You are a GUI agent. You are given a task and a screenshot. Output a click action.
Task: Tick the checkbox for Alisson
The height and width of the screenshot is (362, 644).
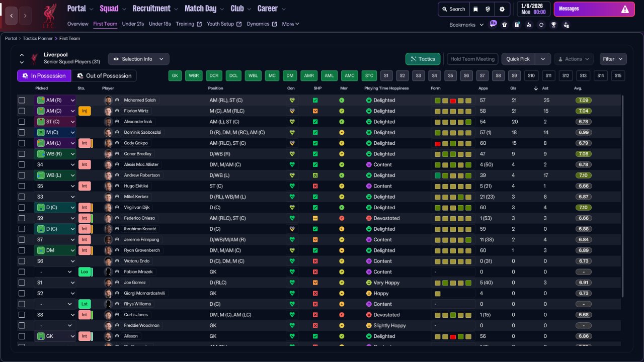click(x=22, y=336)
